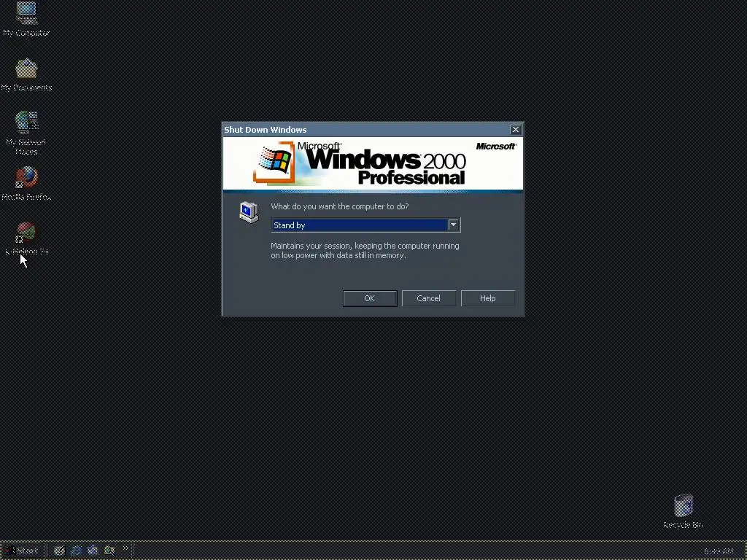
Task: Cancel the Shut Down Windows dialog
Action: (x=428, y=298)
